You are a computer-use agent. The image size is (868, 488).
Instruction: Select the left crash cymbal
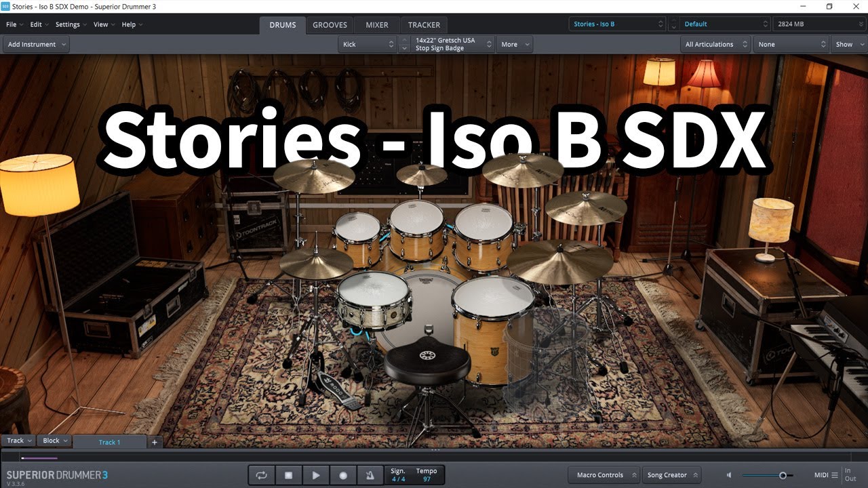point(314,176)
